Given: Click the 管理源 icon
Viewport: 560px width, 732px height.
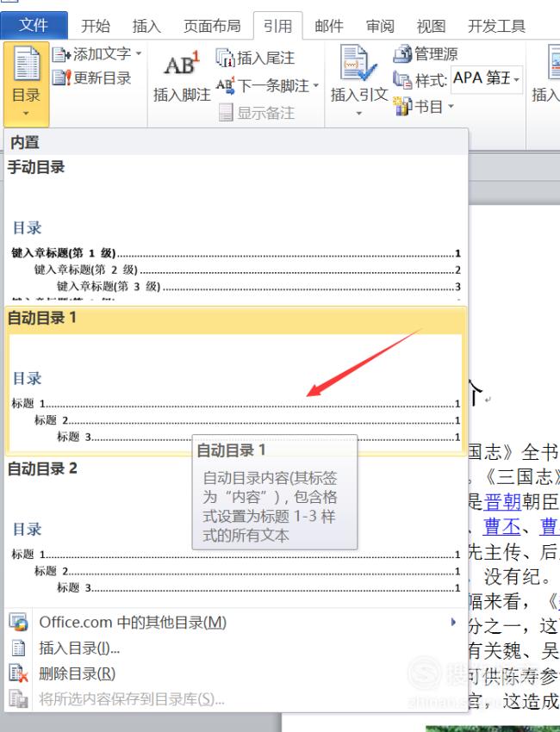Looking at the screenshot, I should tap(402, 53).
